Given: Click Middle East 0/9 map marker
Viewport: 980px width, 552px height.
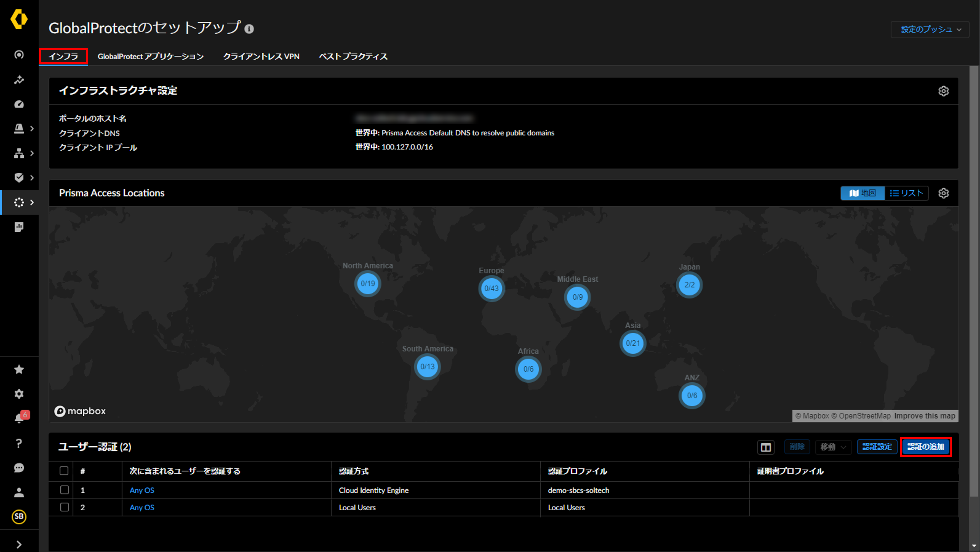Looking at the screenshot, I should coord(578,297).
